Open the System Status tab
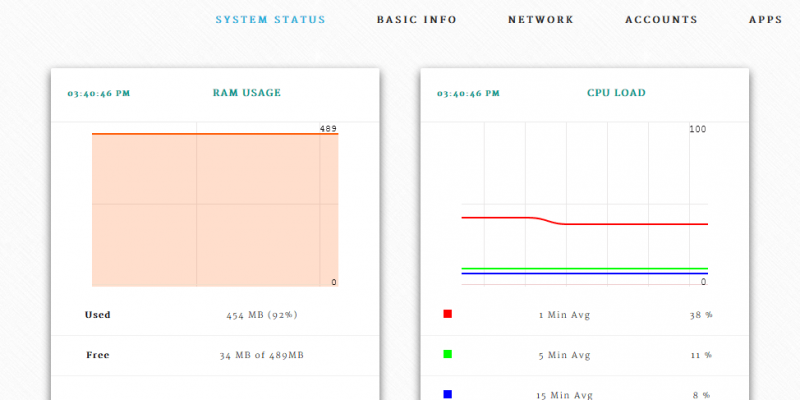Screen dimensions: 800x400 270,20
